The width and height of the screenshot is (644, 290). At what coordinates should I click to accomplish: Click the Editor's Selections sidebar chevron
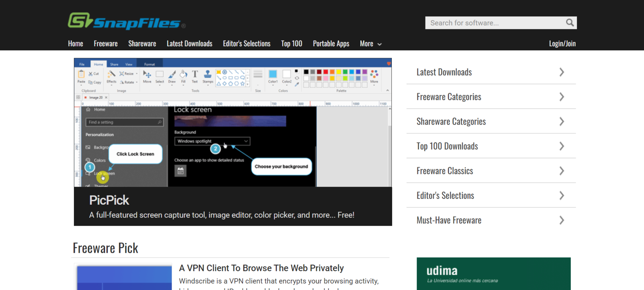click(562, 196)
